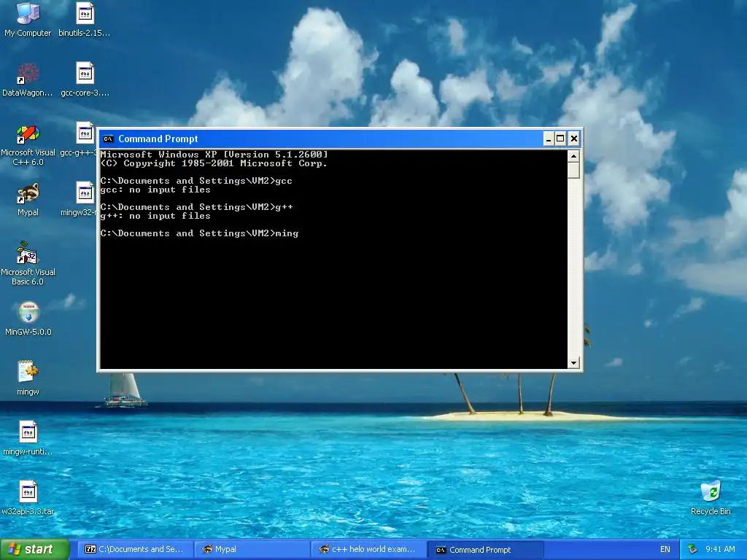Click the 9:41 AM clock

pos(720,550)
